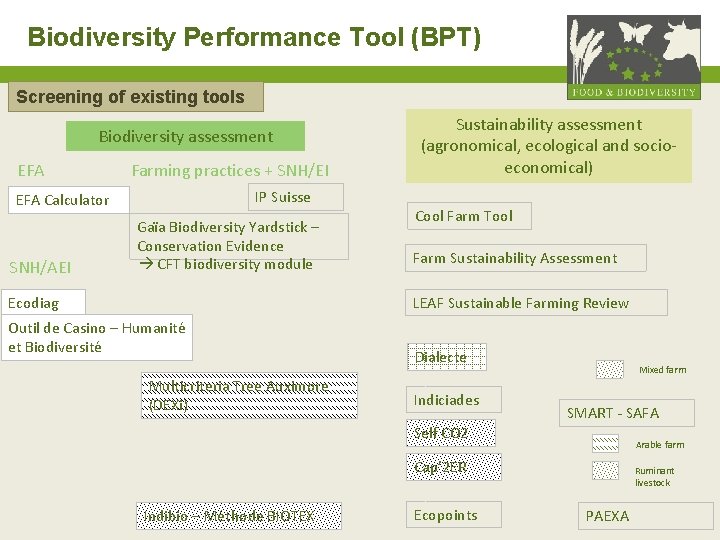Viewport: 720px width, 540px height.
Task: Click the 'SMART - SAFA' box
Action: coord(627,413)
